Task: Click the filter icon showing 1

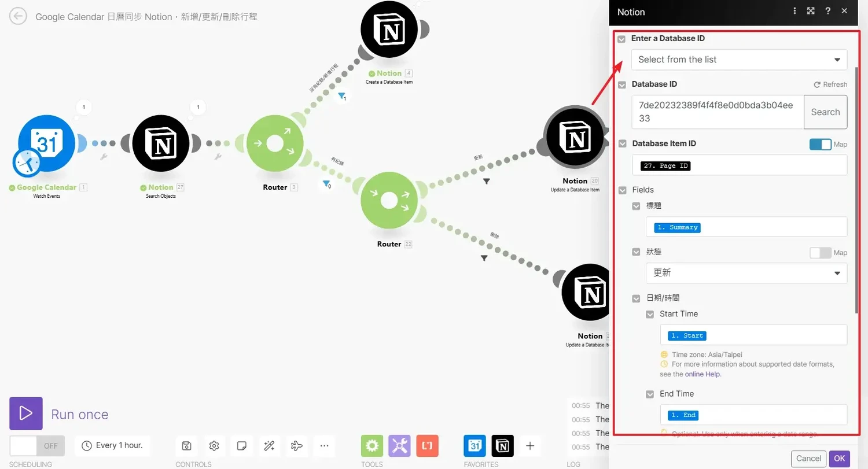Action: click(342, 96)
